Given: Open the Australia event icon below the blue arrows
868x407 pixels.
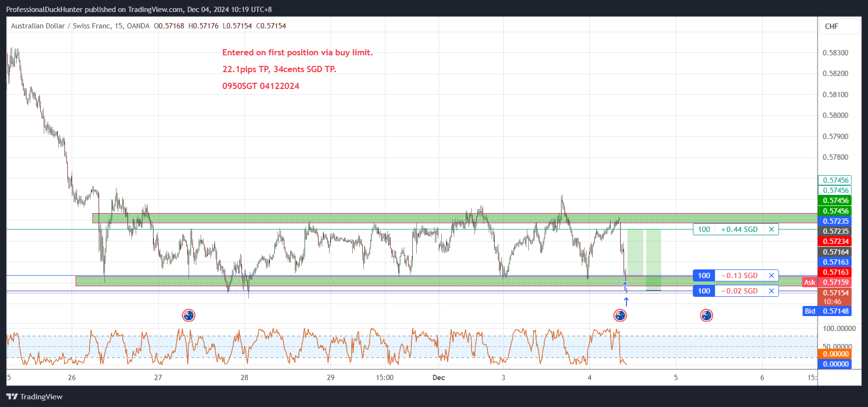Looking at the screenshot, I should point(620,316).
